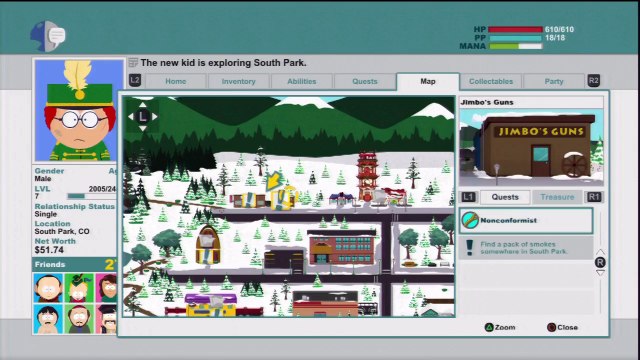Click the red-brown building at map bottom

click(x=325, y=304)
